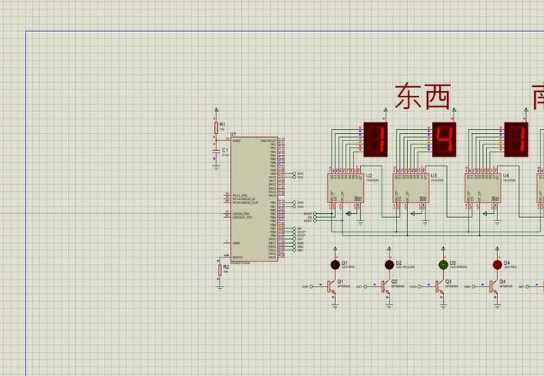Click the ground symbol beside U2
Viewport: 544px width, 376px height.
[360, 223]
